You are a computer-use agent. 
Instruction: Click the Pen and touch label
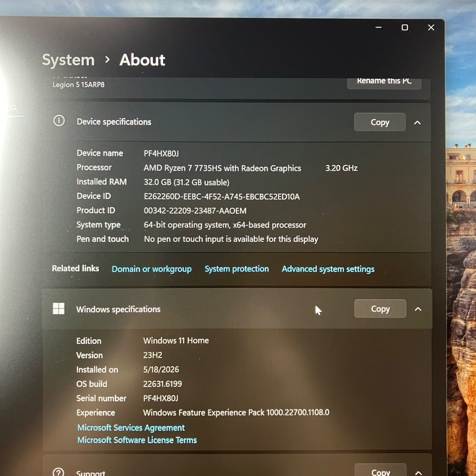[103, 239]
